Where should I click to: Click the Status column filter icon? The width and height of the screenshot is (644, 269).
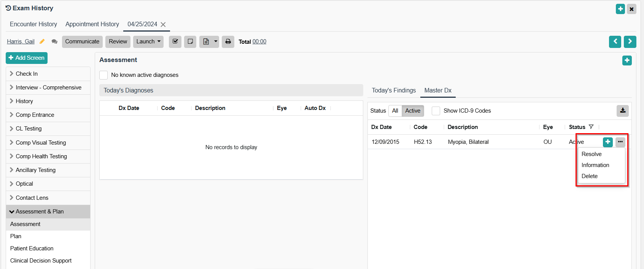591,127
